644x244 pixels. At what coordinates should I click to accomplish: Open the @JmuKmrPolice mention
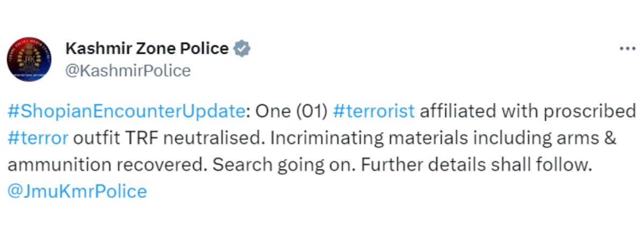(x=77, y=191)
